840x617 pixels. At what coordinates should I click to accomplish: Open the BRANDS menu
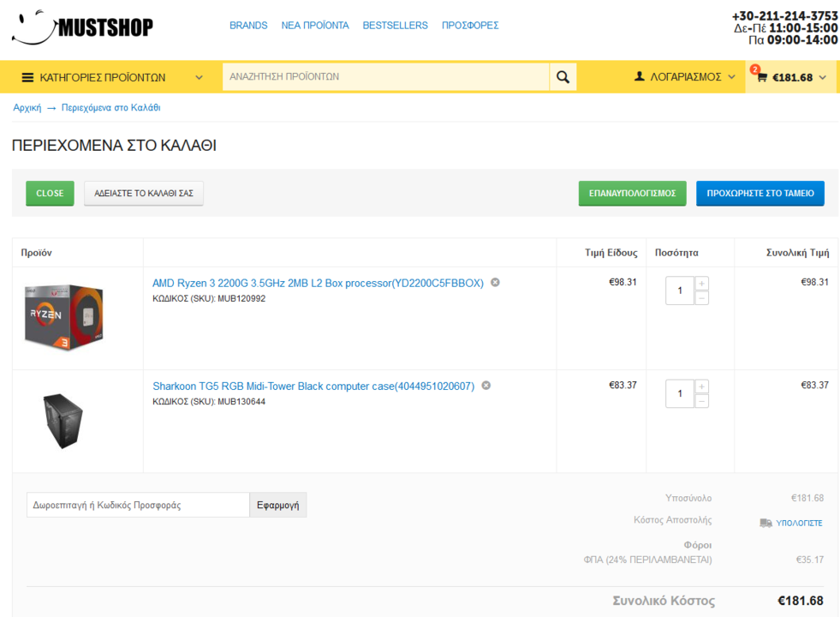click(248, 25)
